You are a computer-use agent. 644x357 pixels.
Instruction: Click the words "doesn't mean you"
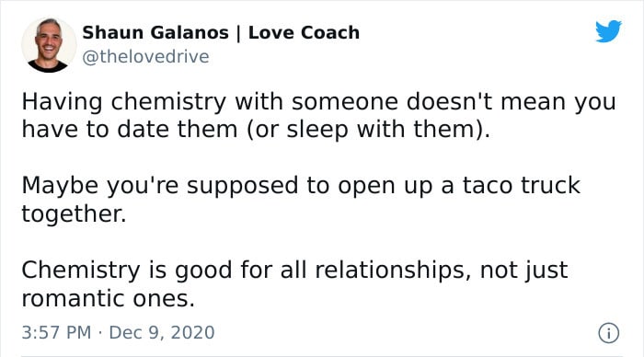coord(512,102)
